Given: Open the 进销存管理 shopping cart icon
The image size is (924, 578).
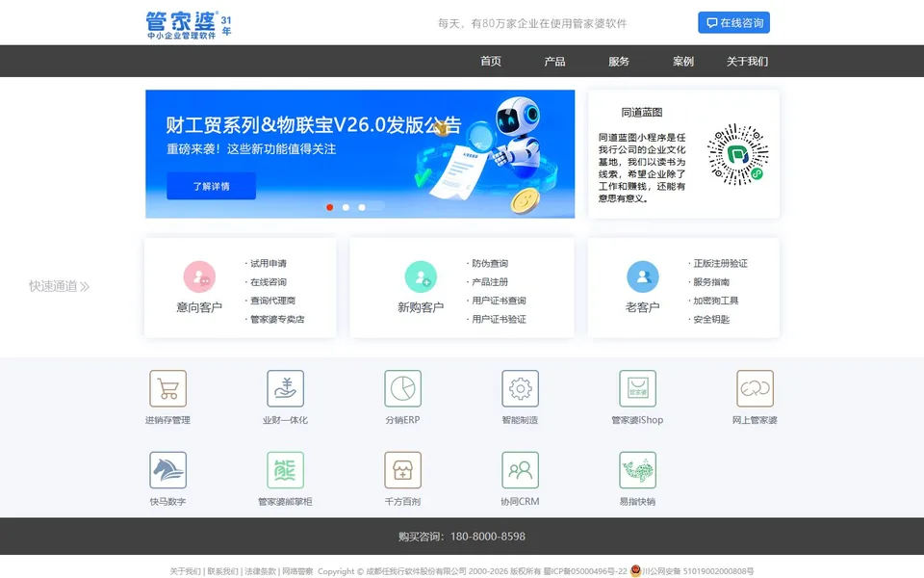Looking at the screenshot, I should click(167, 388).
